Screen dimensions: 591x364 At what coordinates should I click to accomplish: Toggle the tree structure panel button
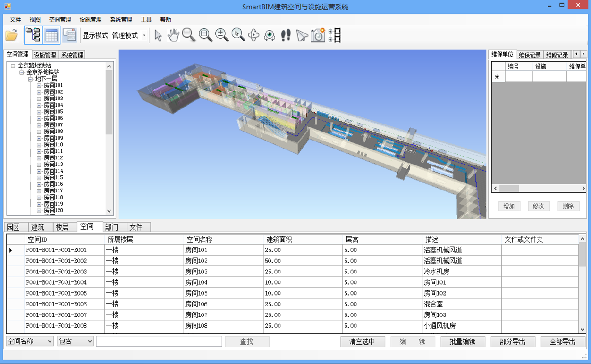[33, 35]
